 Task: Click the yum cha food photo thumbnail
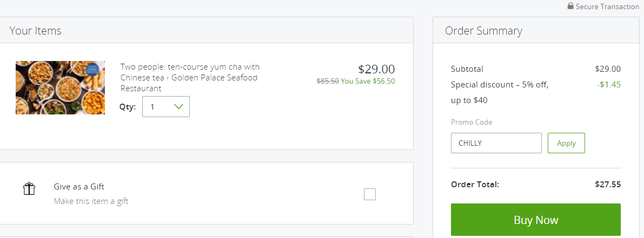pos(60,87)
